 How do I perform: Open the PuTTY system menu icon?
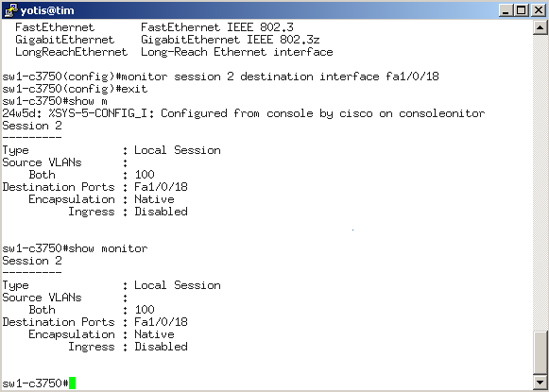point(10,10)
